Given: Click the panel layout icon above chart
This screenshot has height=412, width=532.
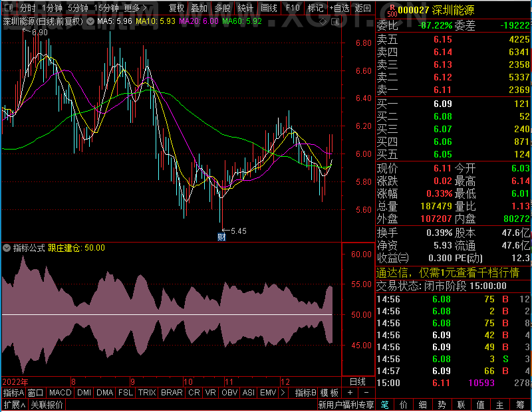Looking at the screenshot, I should 335,22.
